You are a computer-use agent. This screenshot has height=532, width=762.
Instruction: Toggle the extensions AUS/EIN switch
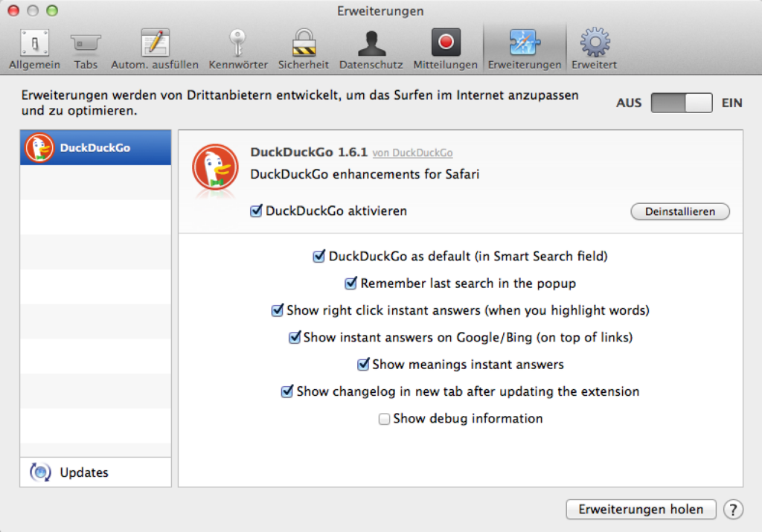tap(682, 103)
